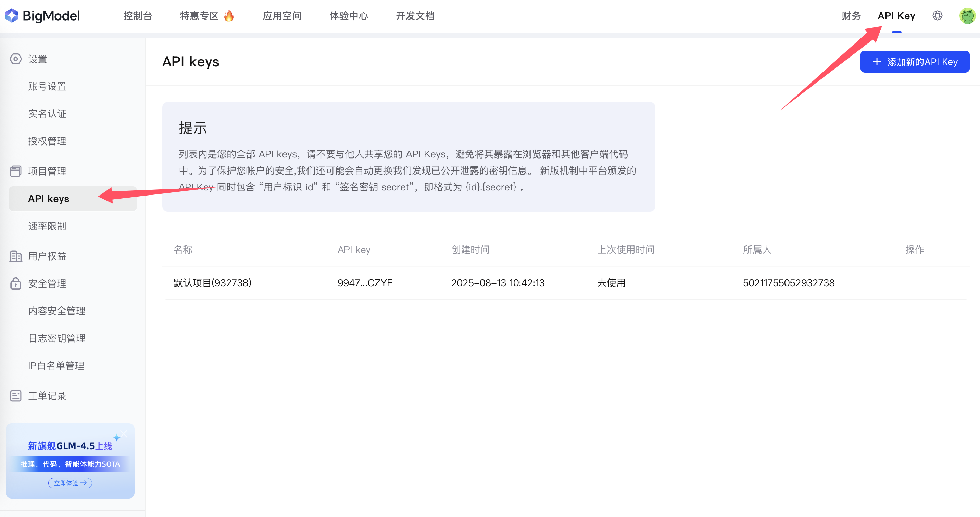The height and width of the screenshot is (517, 980).
Task: Open 用户权益 user benefits
Action: pos(47,256)
